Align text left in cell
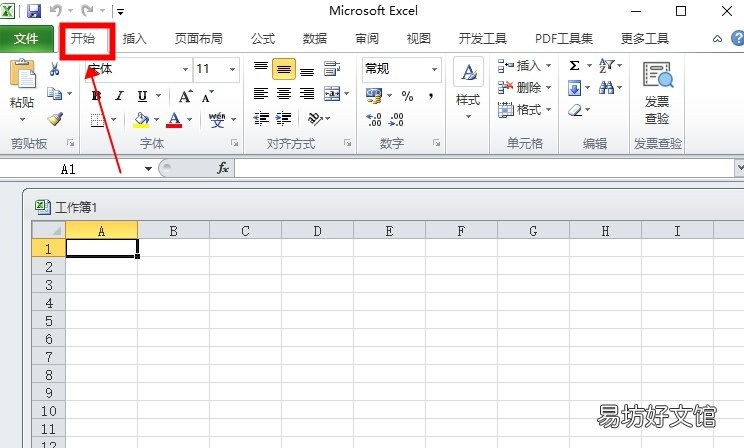Image resolution: width=744 pixels, height=448 pixels. 260,94
